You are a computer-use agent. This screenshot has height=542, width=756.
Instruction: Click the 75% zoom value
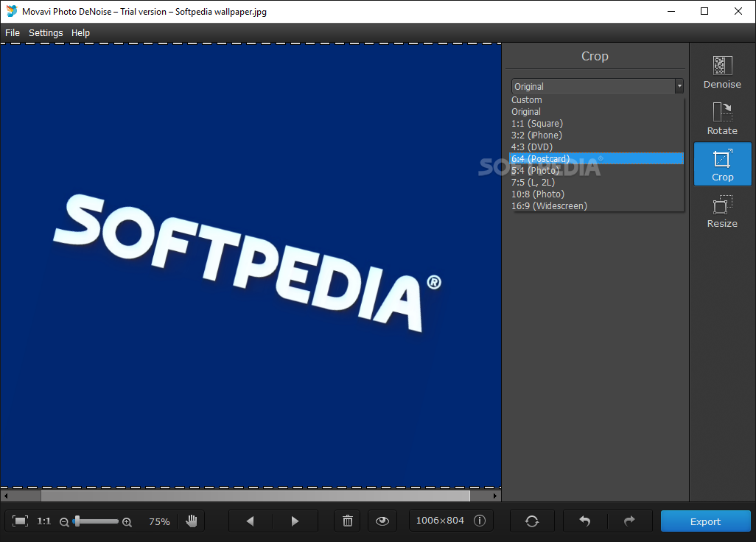[x=159, y=522]
